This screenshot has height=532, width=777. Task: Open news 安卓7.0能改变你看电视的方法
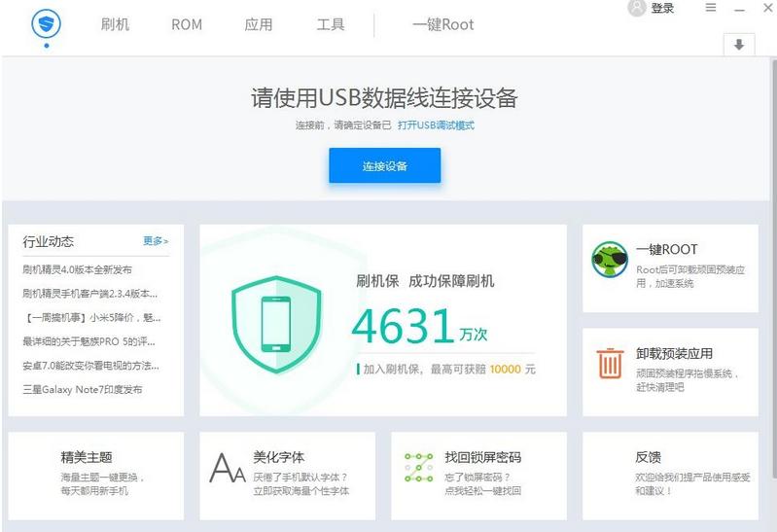[x=90, y=366]
